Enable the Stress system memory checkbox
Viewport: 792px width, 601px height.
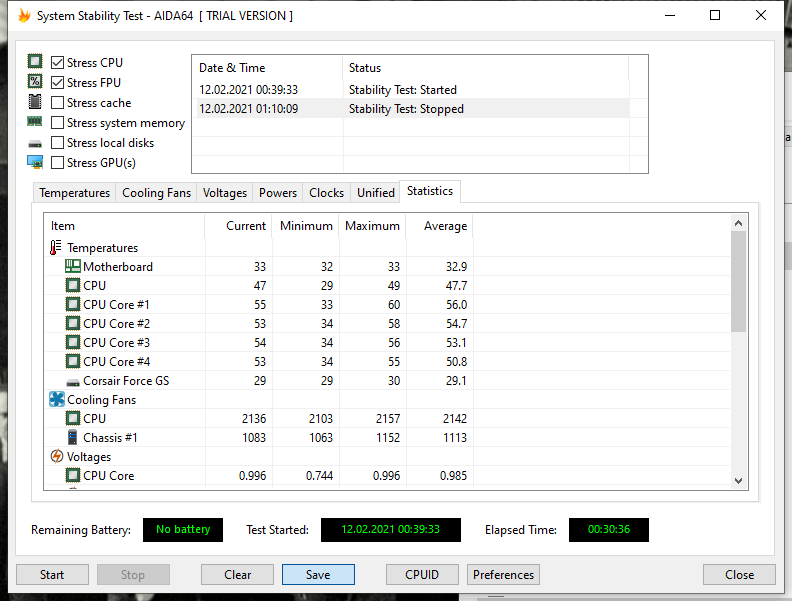point(58,123)
